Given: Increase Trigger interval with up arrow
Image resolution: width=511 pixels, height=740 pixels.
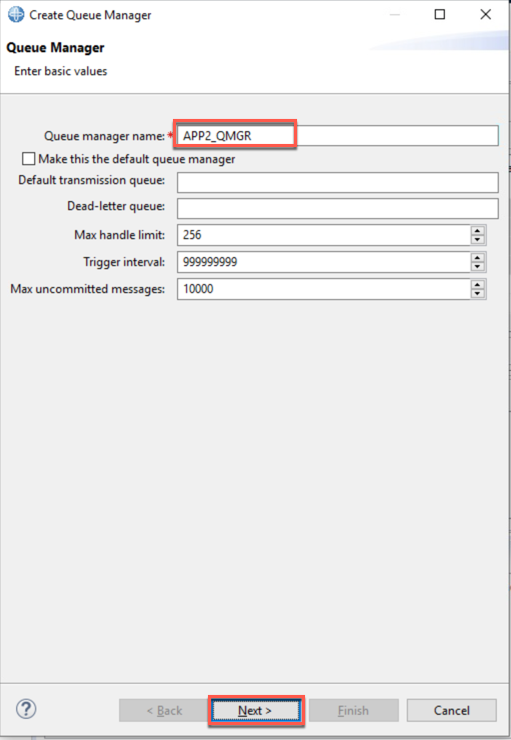Looking at the screenshot, I should (x=477, y=257).
